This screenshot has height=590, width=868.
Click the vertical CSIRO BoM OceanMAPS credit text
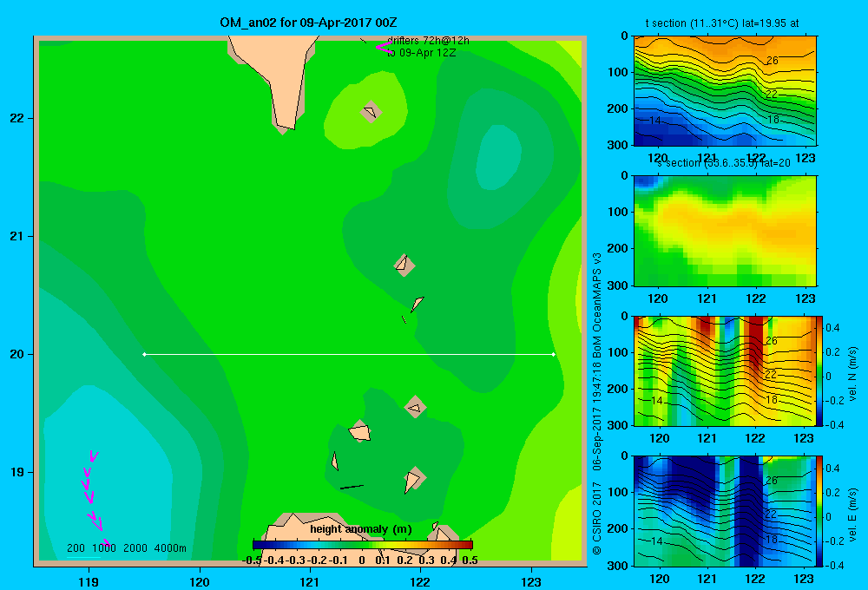point(597,404)
